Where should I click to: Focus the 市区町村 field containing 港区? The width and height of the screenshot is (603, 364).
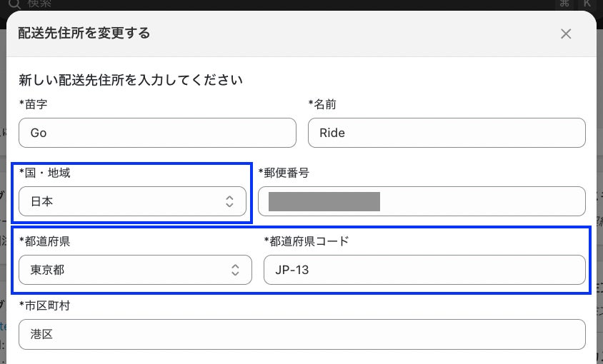[301, 334]
